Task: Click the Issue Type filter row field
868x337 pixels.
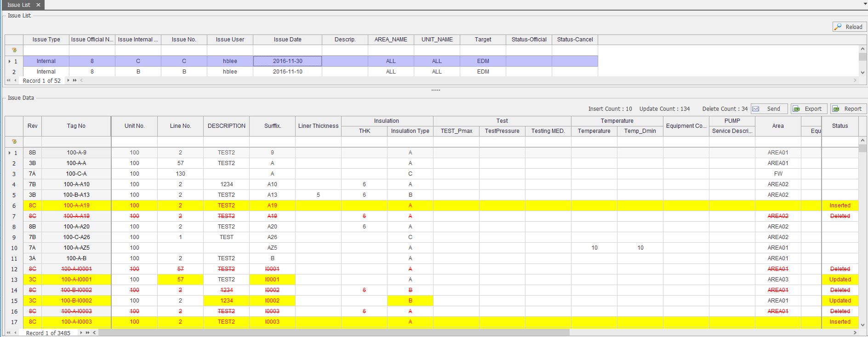Action: 46,50
